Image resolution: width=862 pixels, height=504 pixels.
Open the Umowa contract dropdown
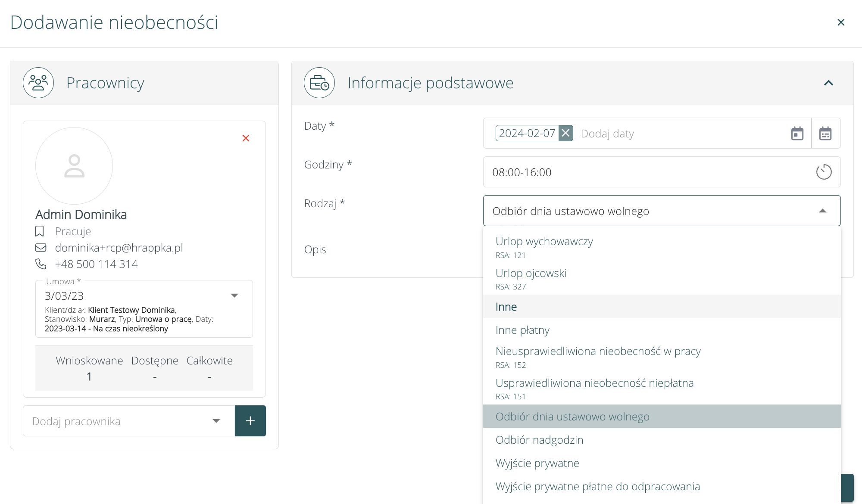[234, 296]
